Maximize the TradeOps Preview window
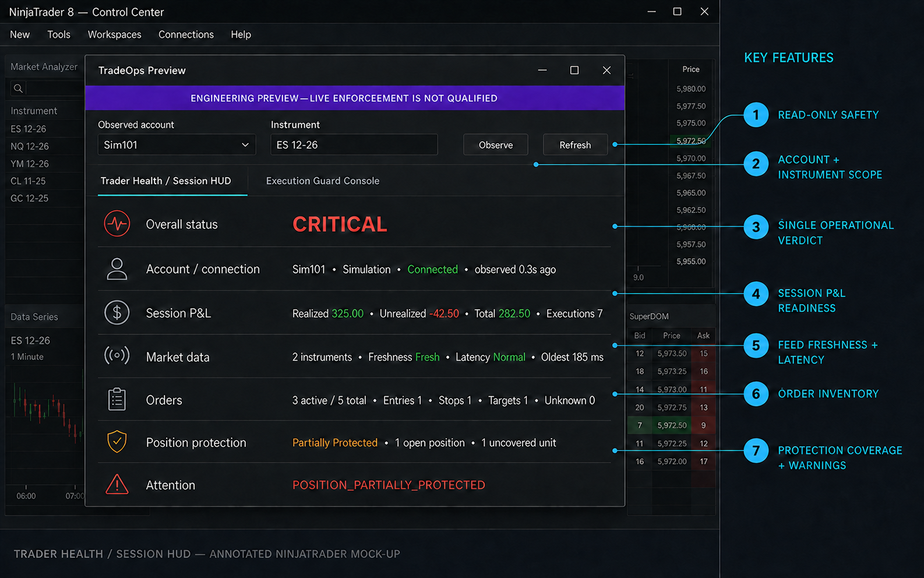The image size is (924, 578). [x=574, y=70]
